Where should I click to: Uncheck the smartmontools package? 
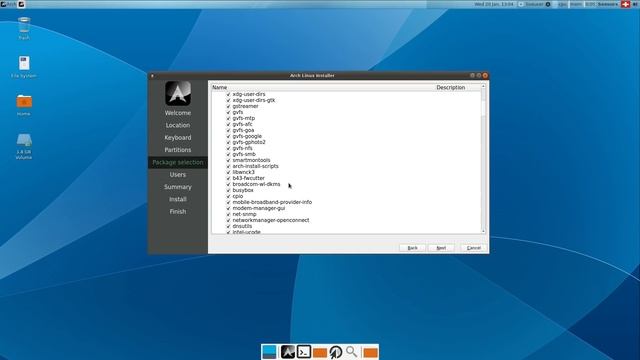tap(229, 160)
